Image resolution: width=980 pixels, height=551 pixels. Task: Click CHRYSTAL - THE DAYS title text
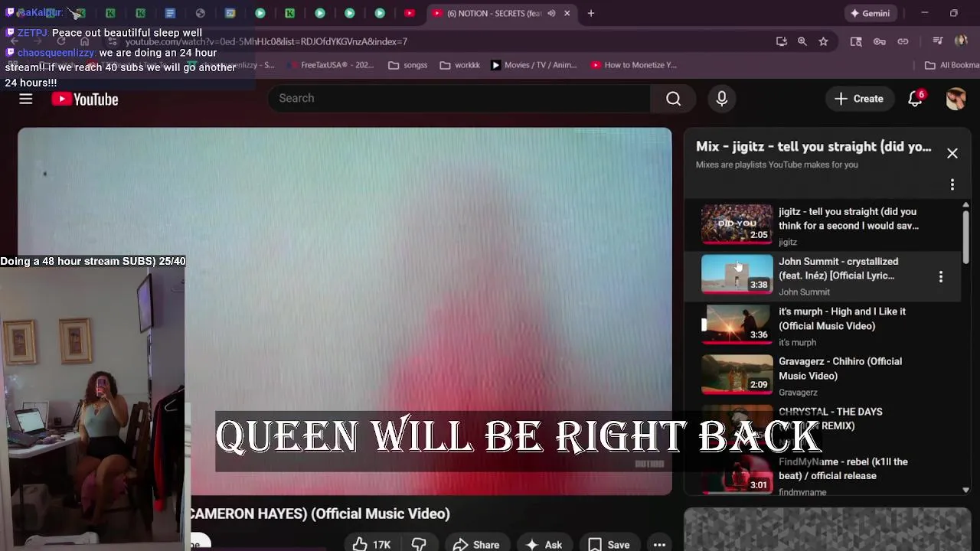[831, 419]
